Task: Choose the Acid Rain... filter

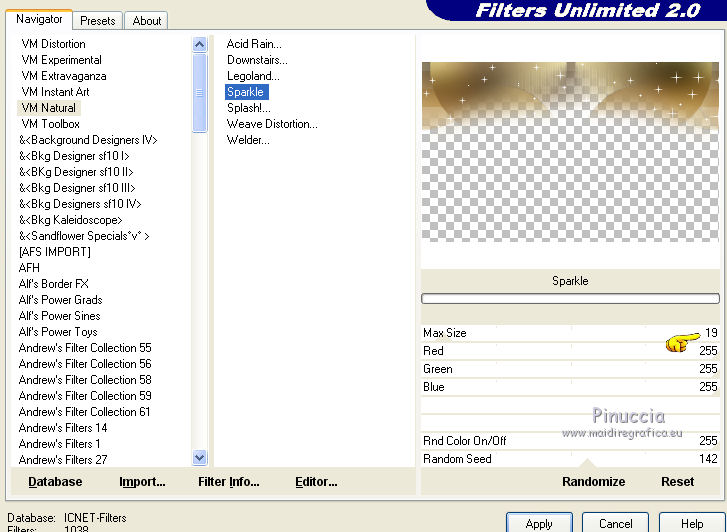Action: (x=254, y=44)
